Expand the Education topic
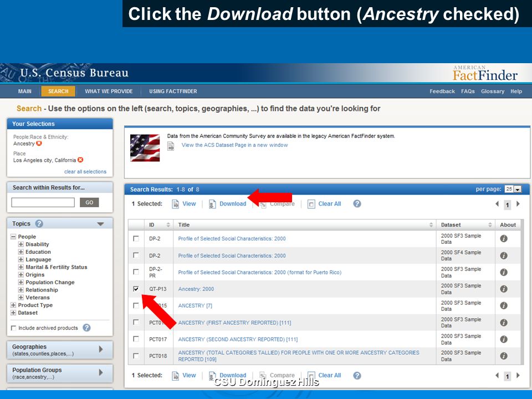 (21, 252)
